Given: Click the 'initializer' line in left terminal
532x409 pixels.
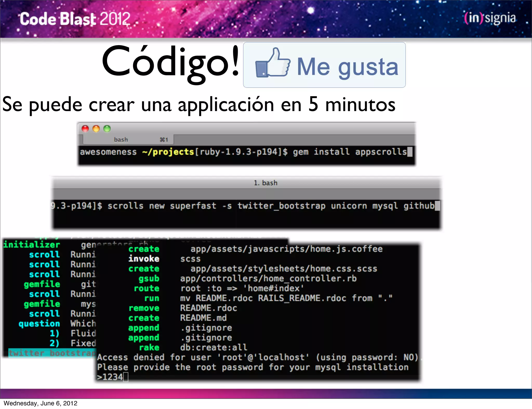Looking at the screenshot, I should 49,244.
